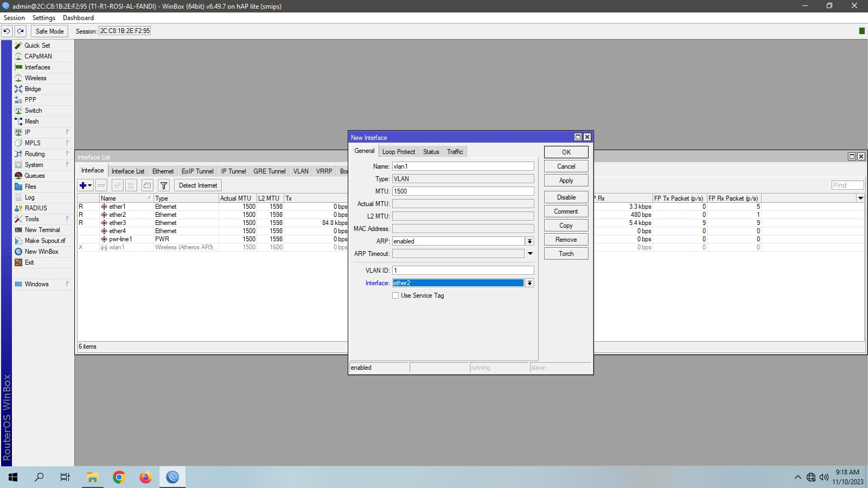868x488 pixels.
Task: Toggle the Use Service Tag checkbox
Action: pos(395,296)
